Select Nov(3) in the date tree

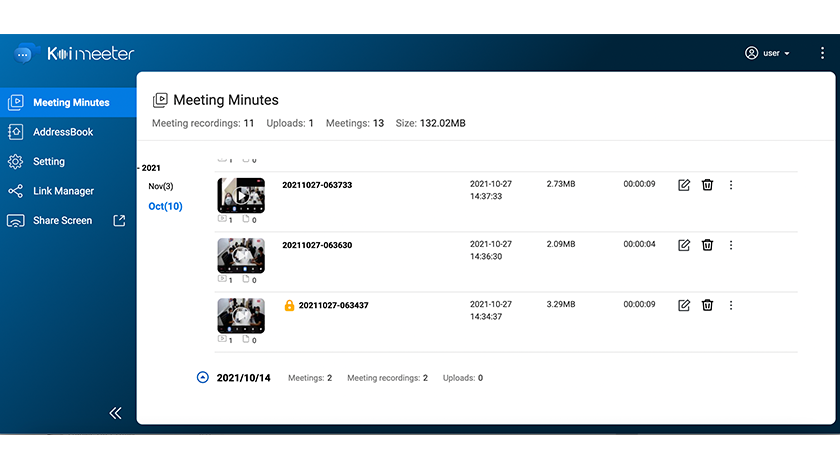click(x=160, y=186)
